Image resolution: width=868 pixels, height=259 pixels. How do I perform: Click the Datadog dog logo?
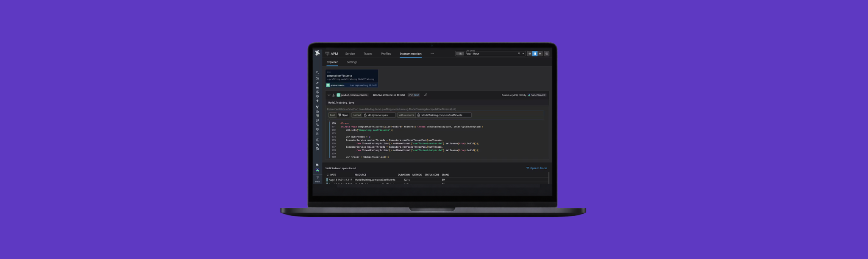[x=317, y=53]
